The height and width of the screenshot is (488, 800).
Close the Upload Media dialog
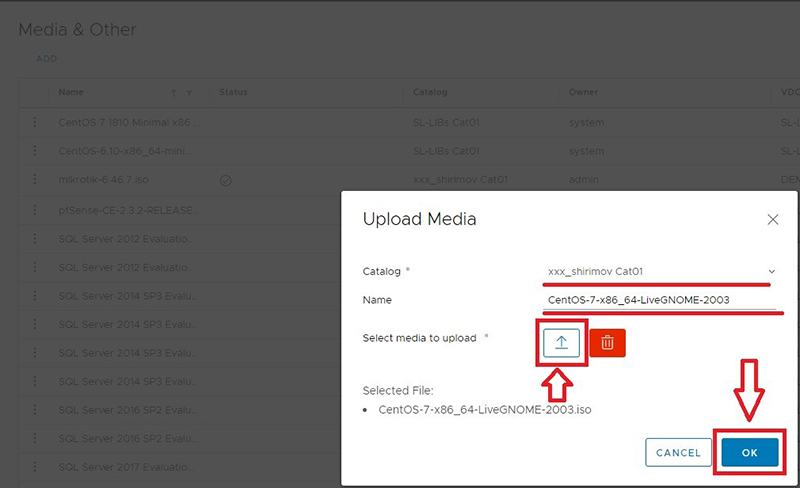coord(772,219)
